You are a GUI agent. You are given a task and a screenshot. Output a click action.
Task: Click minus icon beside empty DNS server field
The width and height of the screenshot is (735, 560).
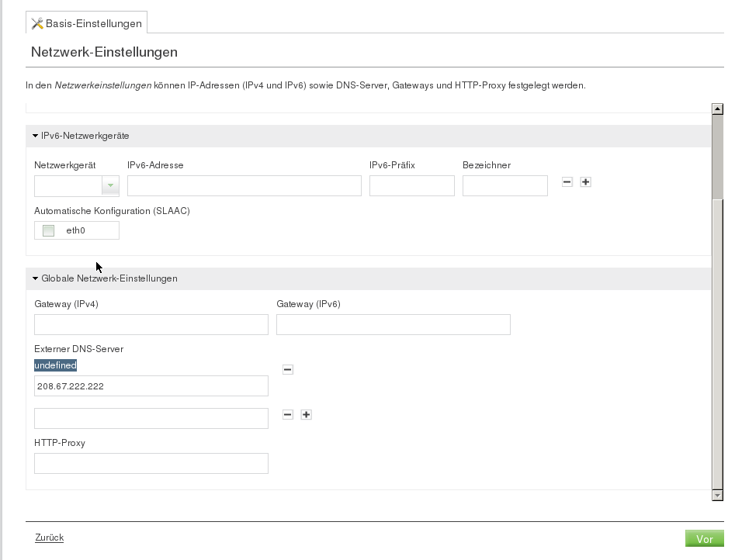pyautogui.click(x=288, y=415)
